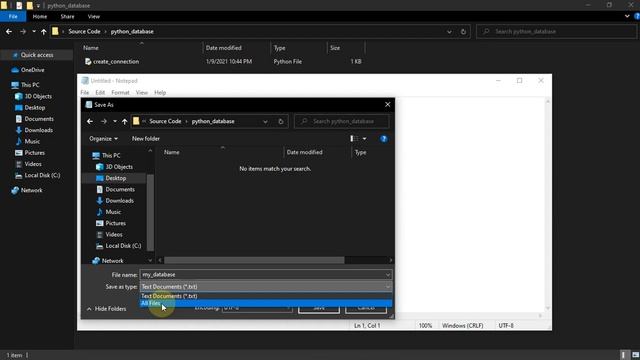Sort by Date modified in Save As
Screen dimensions: 640x360
(304, 152)
